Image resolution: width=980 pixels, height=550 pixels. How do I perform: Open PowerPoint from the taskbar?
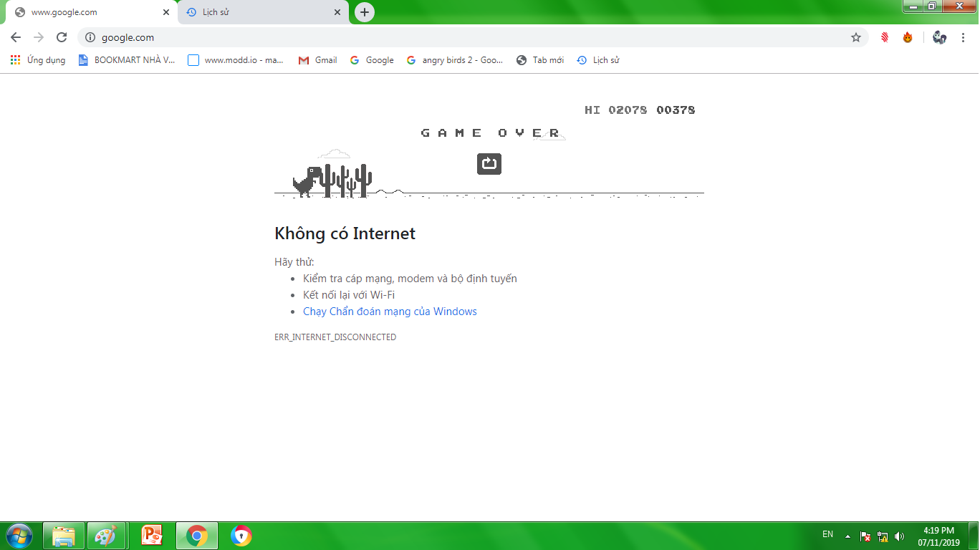(152, 536)
